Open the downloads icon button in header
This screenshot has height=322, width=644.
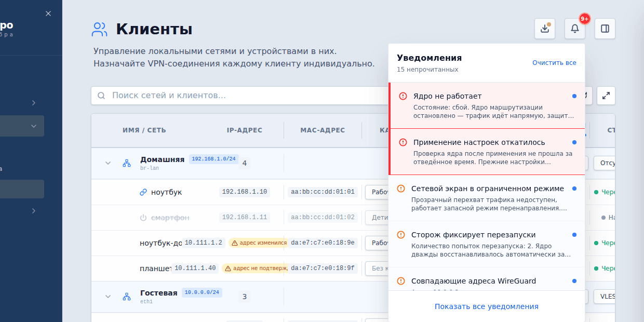pos(545,29)
